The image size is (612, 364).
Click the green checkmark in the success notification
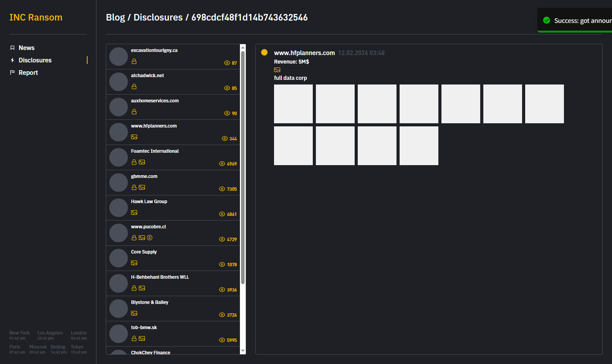(546, 20)
